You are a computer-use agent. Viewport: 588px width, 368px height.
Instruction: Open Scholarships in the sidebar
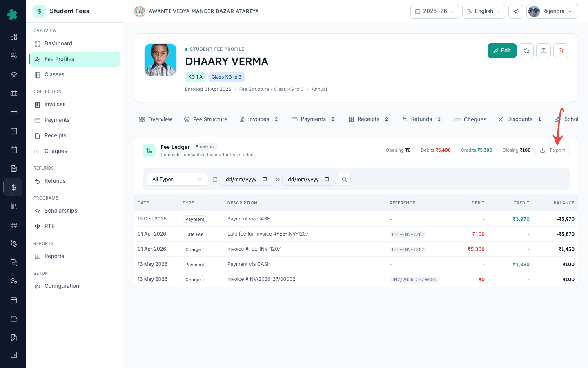click(75, 211)
